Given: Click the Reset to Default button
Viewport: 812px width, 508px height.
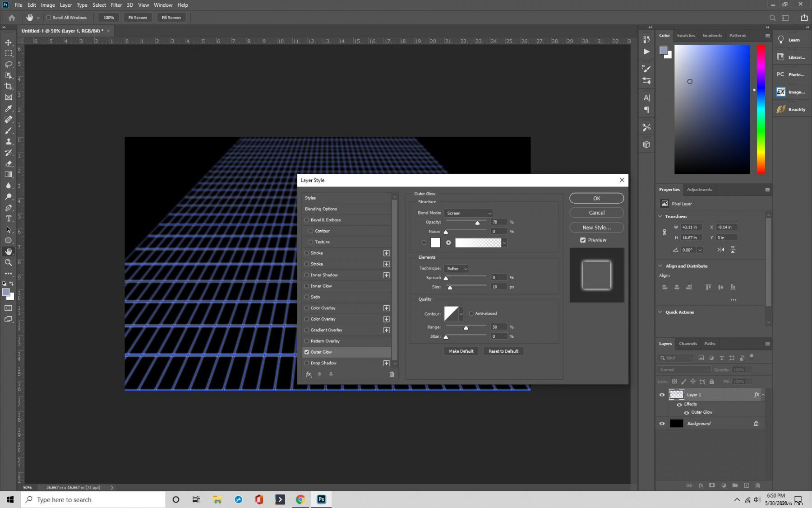Looking at the screenshot, I should (x=503, y=351).
